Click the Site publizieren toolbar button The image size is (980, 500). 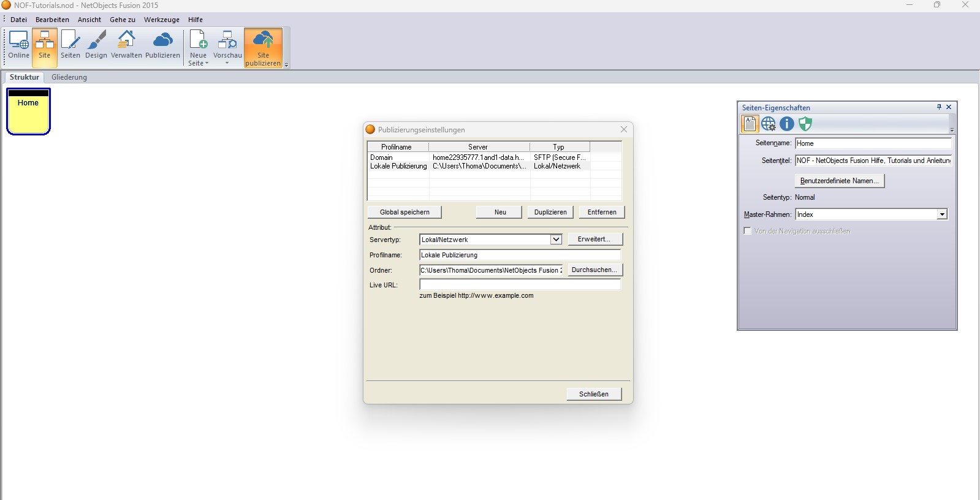click(263, 47)
